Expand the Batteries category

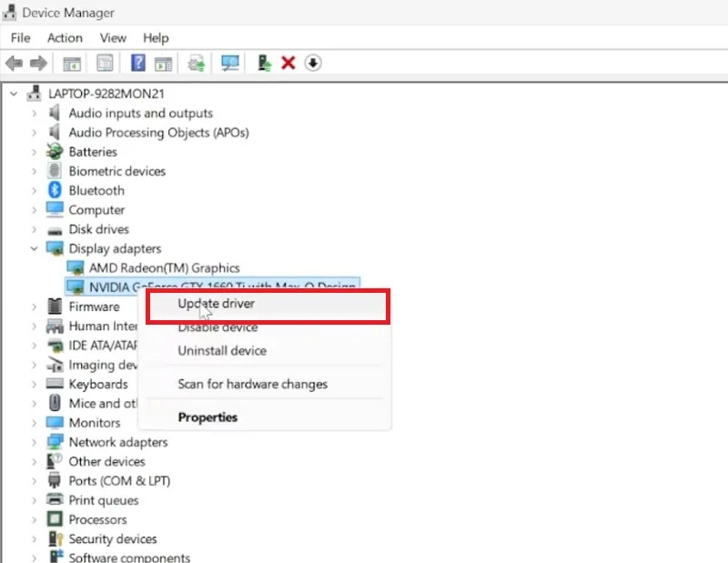point(35,152)
